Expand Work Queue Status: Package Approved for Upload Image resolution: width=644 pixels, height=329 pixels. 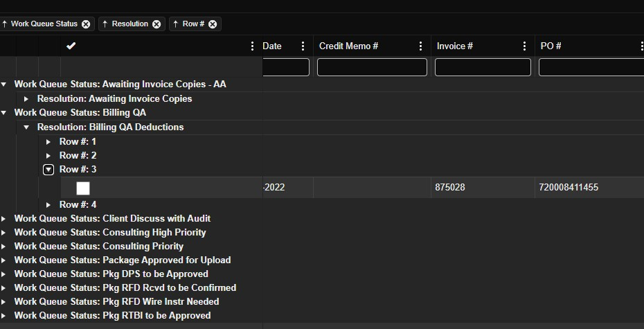(x=4, y=260)
